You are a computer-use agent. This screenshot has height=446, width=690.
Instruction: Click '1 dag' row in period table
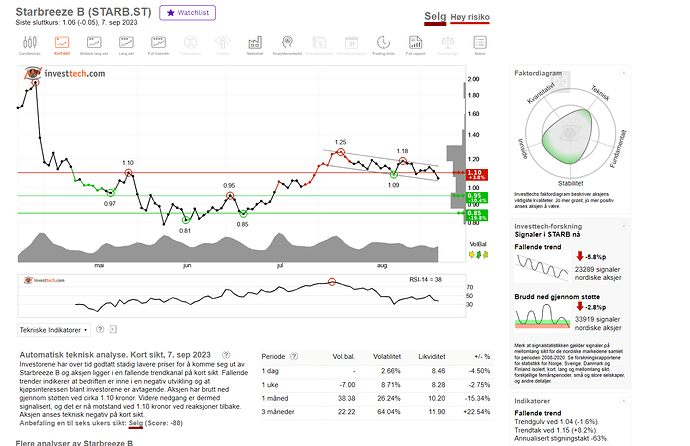tap(377, 371)
